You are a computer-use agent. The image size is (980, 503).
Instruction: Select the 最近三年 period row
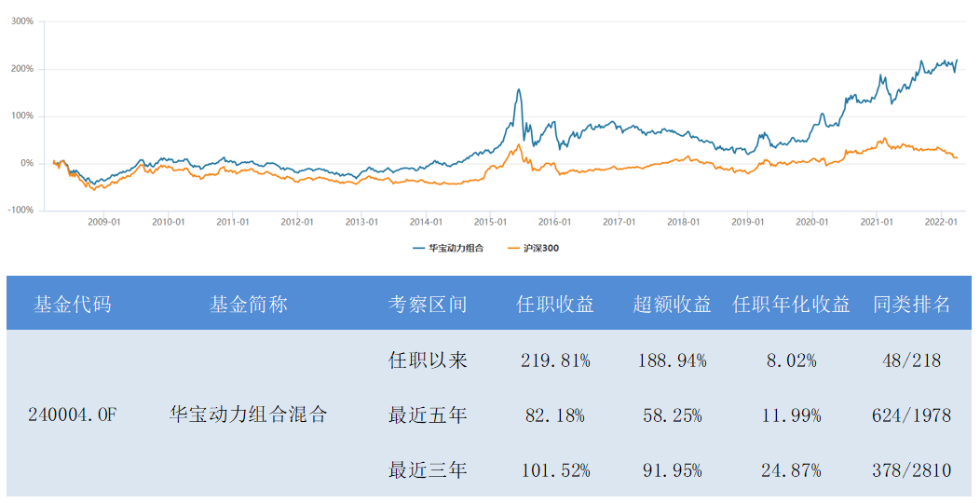click(428, 470)
